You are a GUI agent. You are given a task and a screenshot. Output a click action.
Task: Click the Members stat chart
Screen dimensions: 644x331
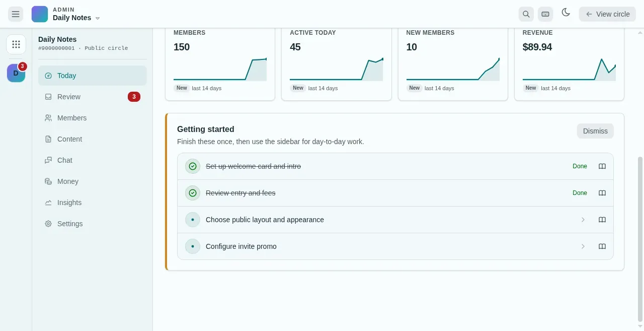coord(220,70)
